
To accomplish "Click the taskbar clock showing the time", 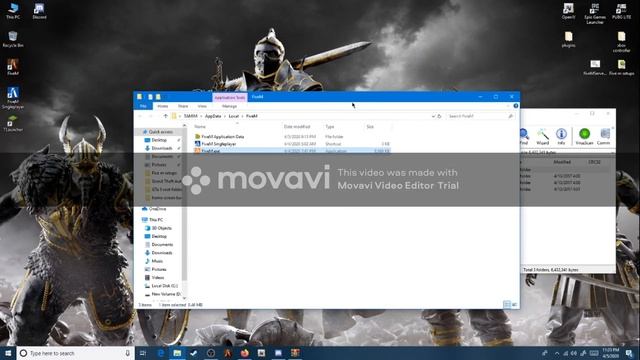I will point(610,353).
